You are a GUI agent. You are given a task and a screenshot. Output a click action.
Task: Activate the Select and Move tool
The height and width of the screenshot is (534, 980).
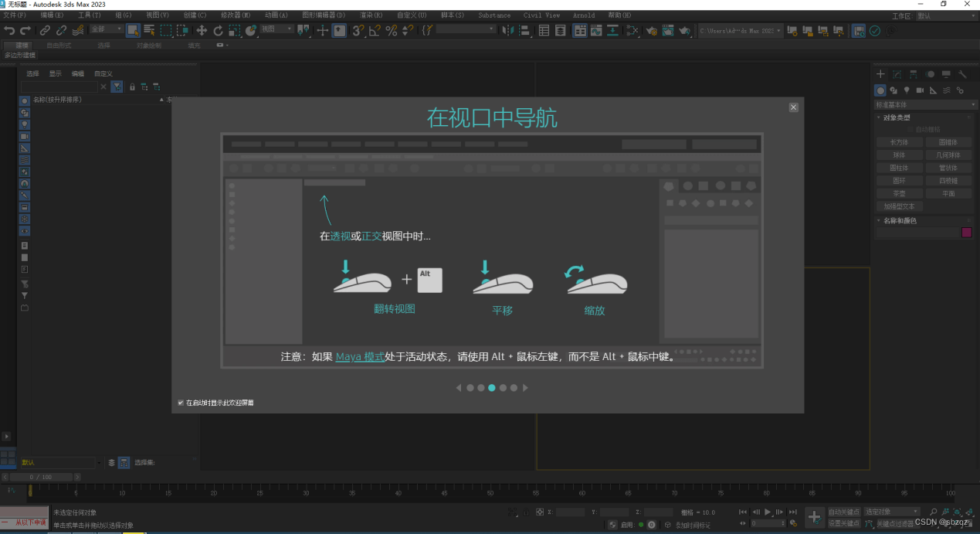[x=202, y=30]
